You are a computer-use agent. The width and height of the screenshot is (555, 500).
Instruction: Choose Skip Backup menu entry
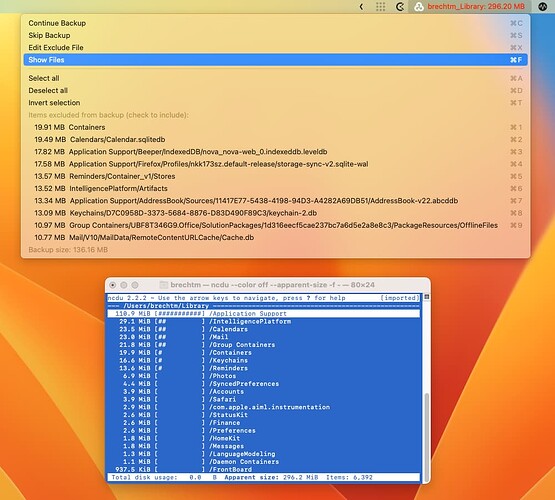pos(275,35)
